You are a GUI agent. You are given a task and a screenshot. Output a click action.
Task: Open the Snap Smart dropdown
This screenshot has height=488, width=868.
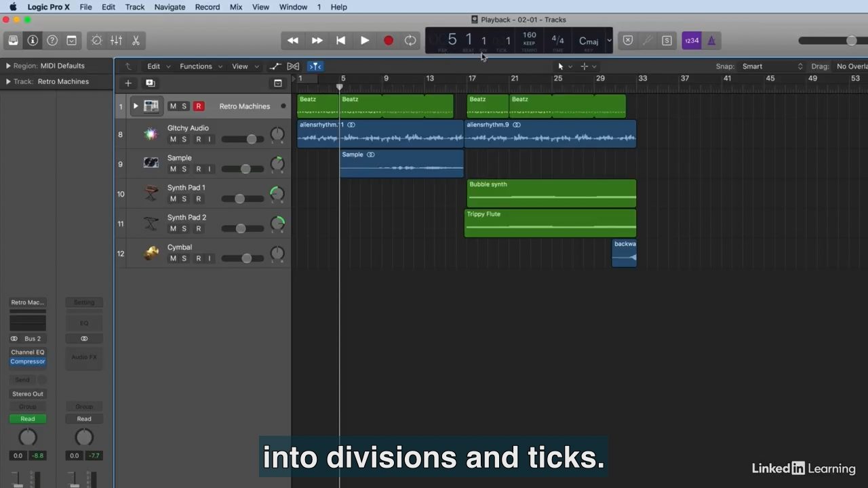pyautogui.click(x=772, y=66)
